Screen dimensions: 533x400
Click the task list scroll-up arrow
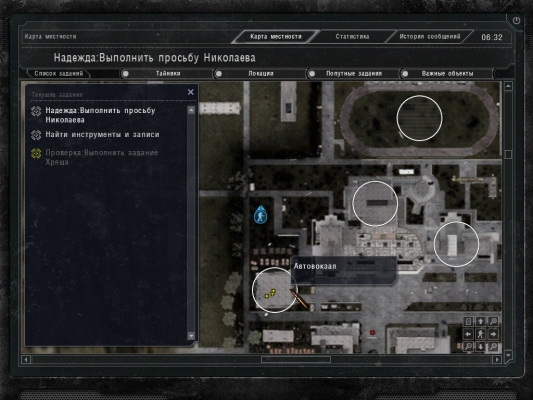pos(191,110)
